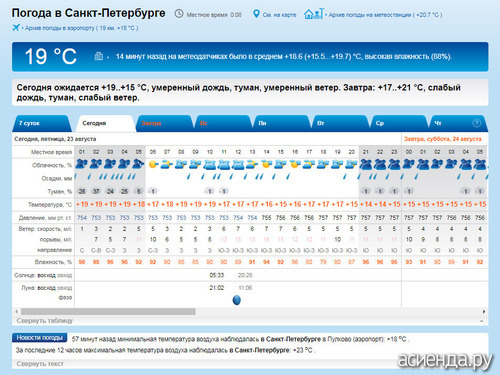The height and width of the screenshot is (375, 500).
Task: Click the fog value 28 at hour 01
Action: click(x=82, y=191)
